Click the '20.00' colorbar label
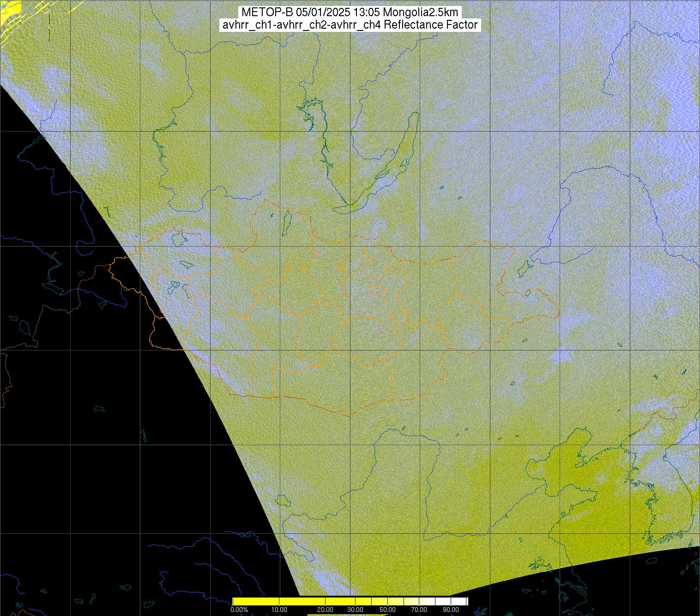The height and width of the screenshot is (616, 700). (325, 610)
